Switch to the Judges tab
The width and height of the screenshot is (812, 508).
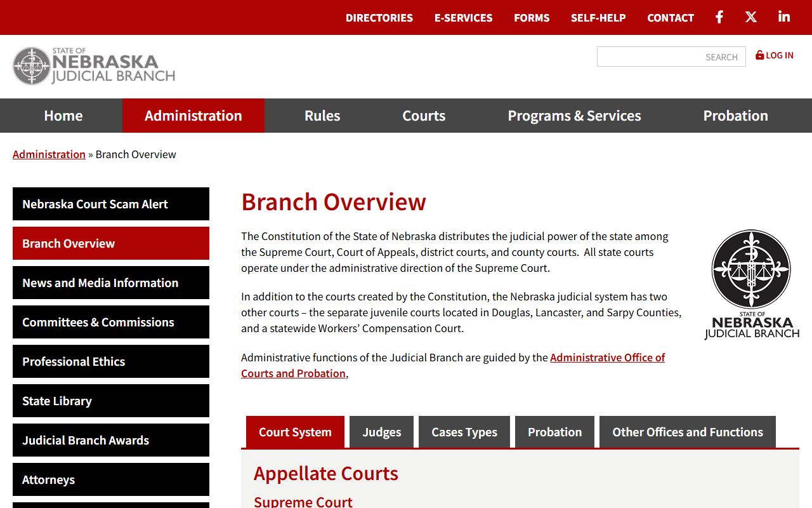coord(382,432)
